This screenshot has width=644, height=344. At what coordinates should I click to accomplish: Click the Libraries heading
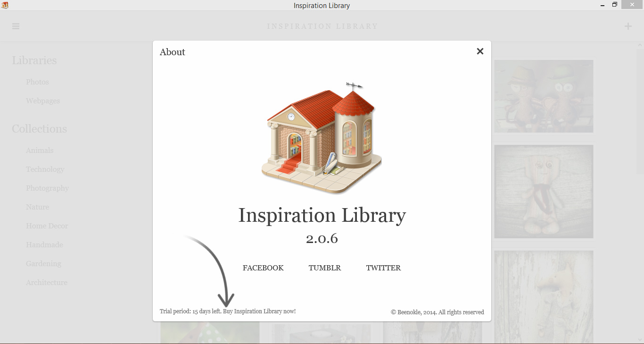(x=34, y=60)
